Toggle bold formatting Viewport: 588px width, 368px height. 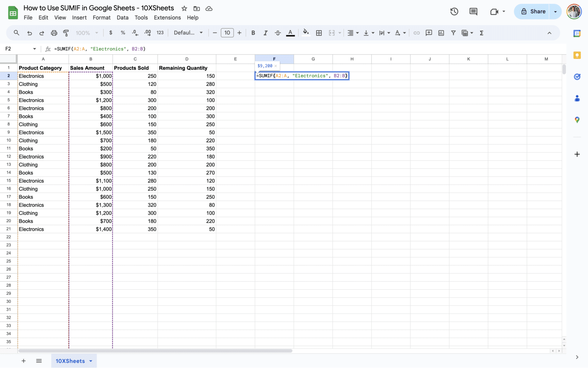pyautogui.click(x=253, y=33)
